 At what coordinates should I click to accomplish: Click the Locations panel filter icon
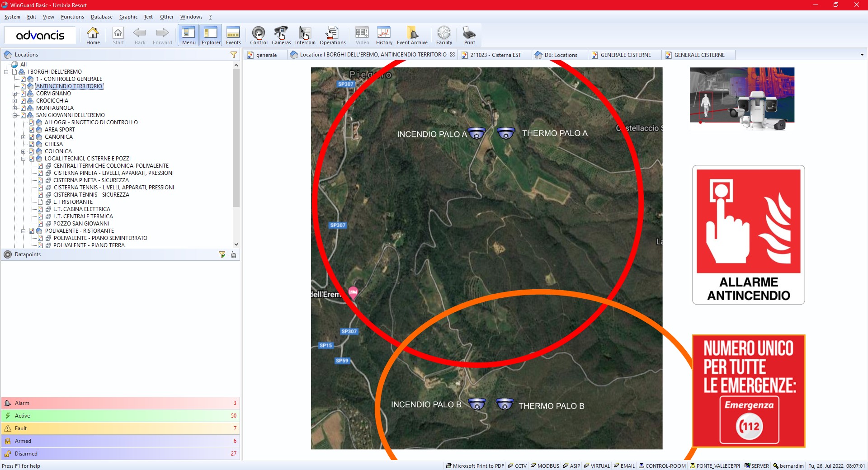click(234, 55)
